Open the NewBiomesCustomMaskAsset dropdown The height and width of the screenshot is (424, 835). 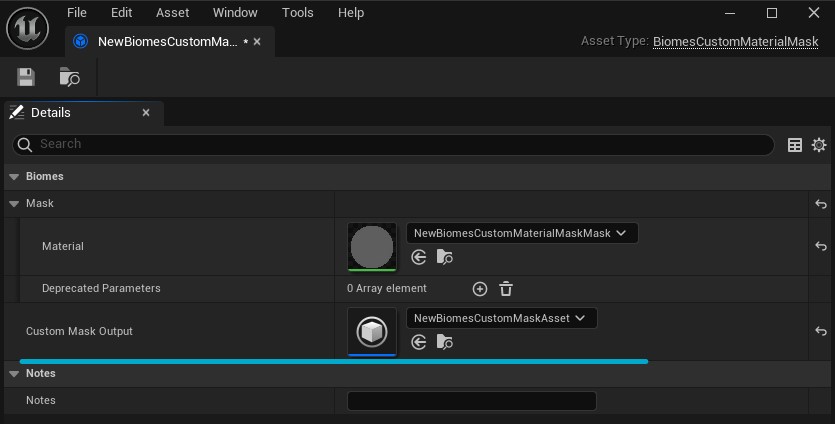(502, 319)
